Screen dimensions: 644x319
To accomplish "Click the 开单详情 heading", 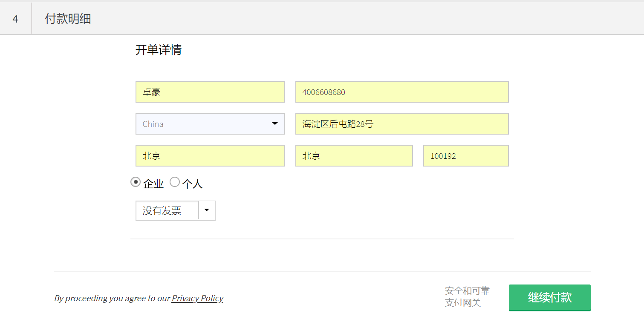I will [159, 50].
